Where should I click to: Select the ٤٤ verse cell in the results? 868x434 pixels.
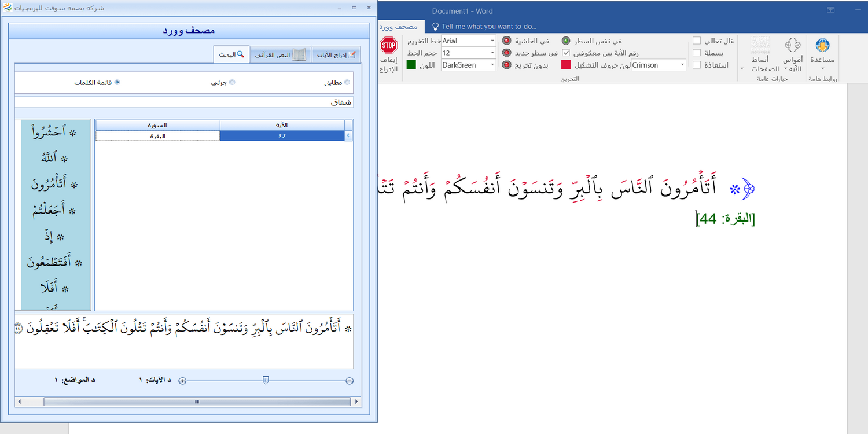[282, 136]
